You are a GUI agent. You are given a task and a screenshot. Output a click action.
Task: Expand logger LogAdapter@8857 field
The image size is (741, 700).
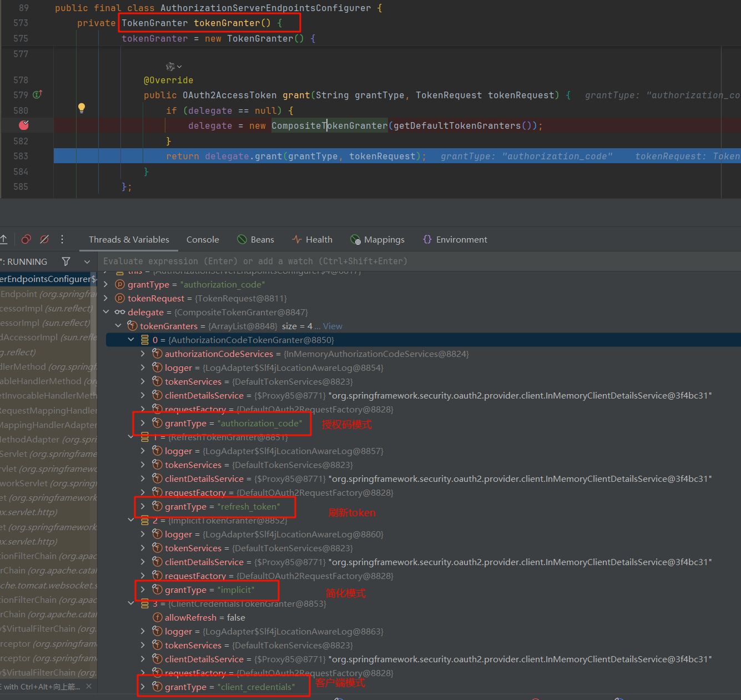(x=143, y=451)
